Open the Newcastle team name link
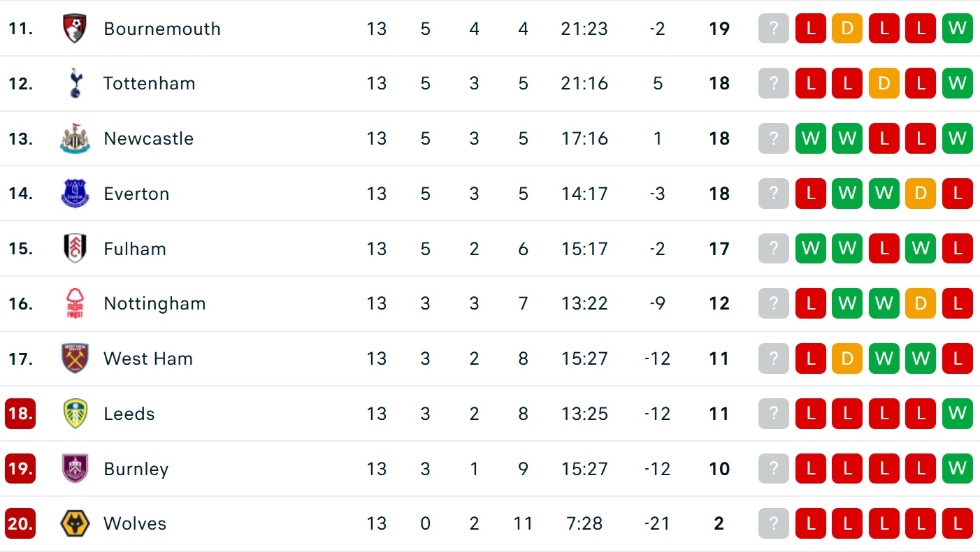This screenshot has height=552, width=980. (148, 138)
